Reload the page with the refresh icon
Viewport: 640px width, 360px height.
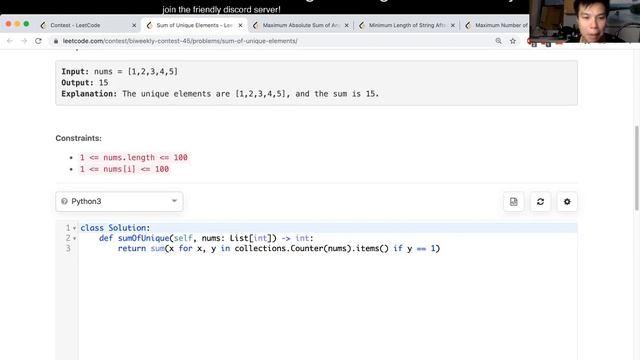point(38,41)
